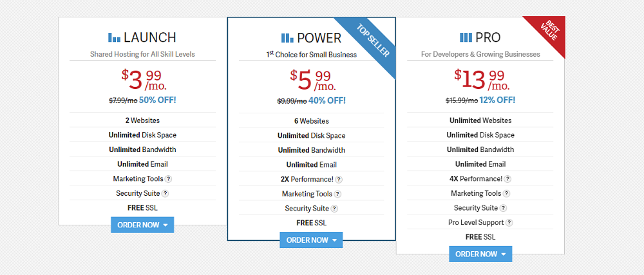The width and height of the screenshot is (644, 275).
Task: Select the POWER plan heading
Action: [319, 38]
